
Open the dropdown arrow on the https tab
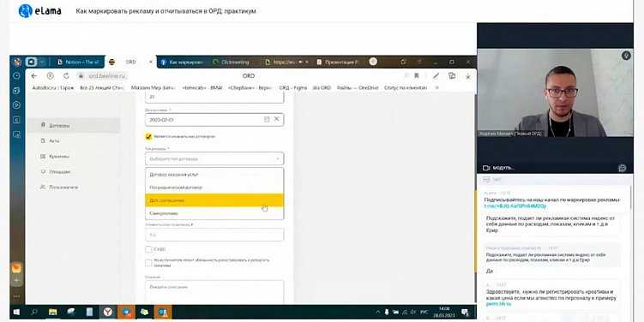click(x=300, y=62)
